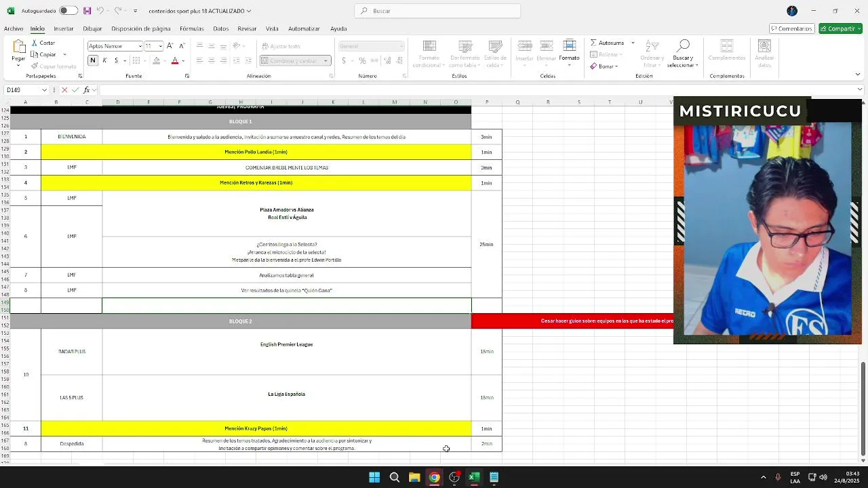Toggle the Autoguardado switch

[68, 11]
